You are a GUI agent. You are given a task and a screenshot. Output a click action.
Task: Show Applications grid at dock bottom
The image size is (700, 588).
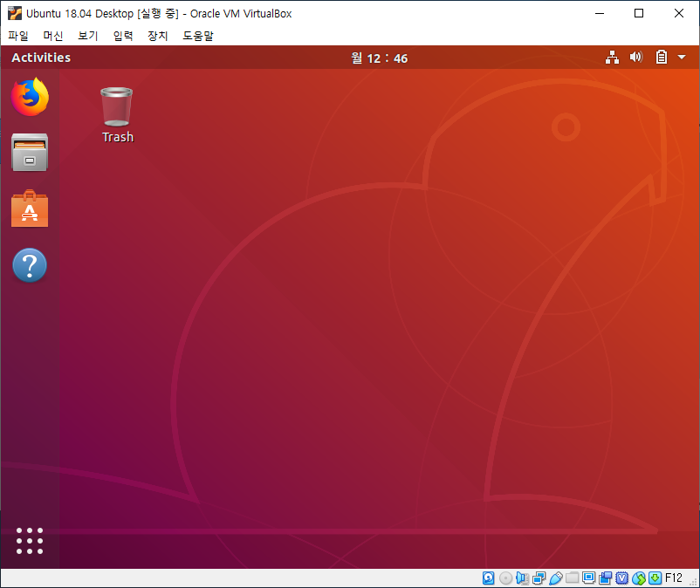30,541
